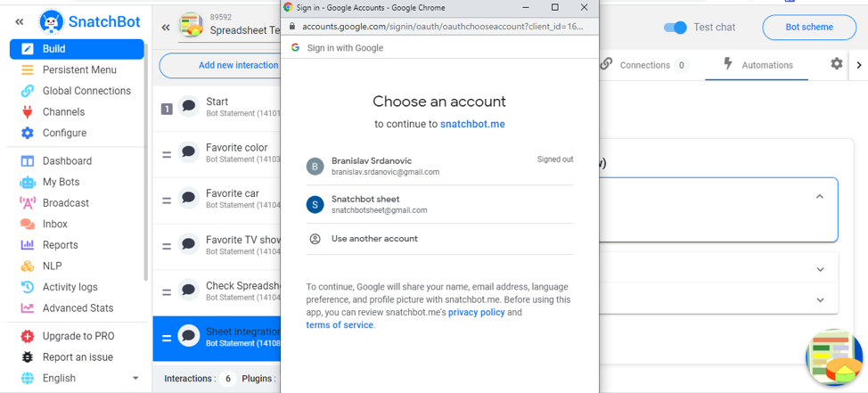Open Configure settings in sidebar
The height and width of the screenshot is (393, 868).
(x=64, y=133)
